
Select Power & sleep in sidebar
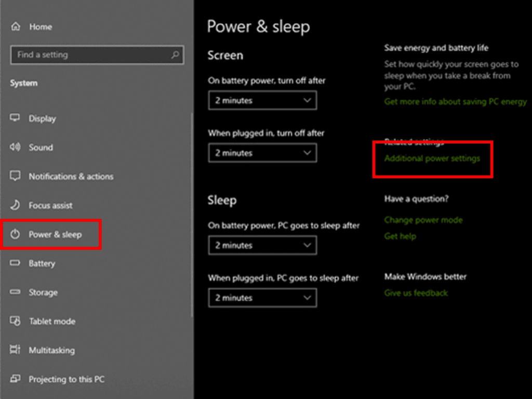pyautogui.click(x=55, y=234)
